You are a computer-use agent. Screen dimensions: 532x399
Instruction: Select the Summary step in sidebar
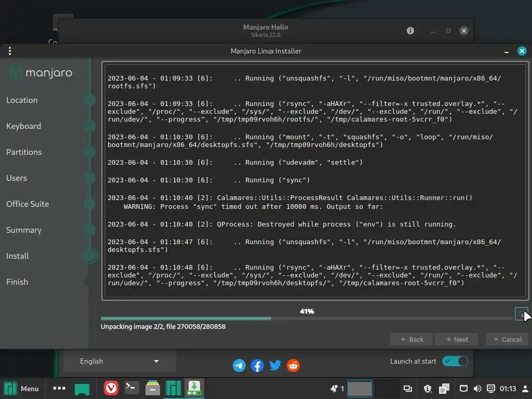click(24, 230)
